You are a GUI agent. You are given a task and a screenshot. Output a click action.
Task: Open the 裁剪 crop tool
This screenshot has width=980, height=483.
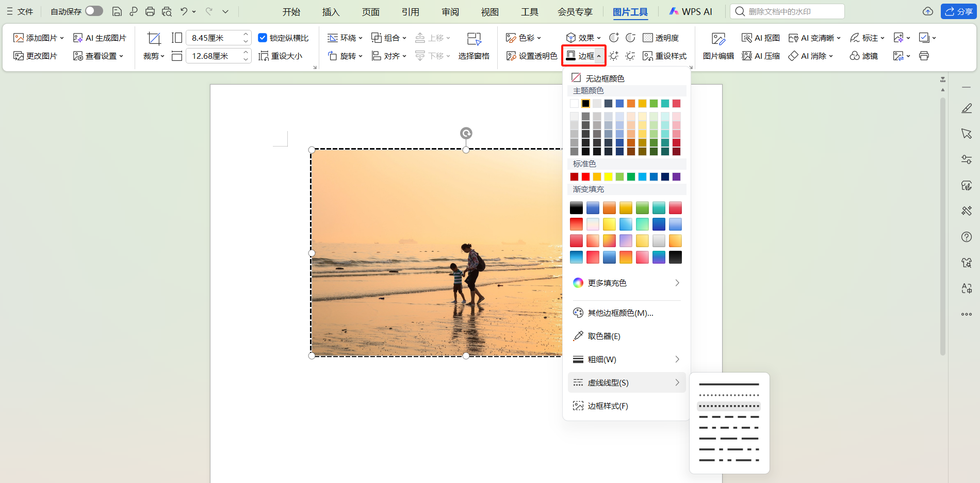[x=151, y=56]
